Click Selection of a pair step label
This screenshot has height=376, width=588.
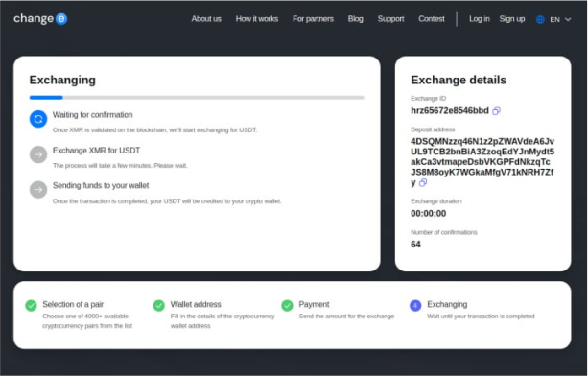(73, 304)
